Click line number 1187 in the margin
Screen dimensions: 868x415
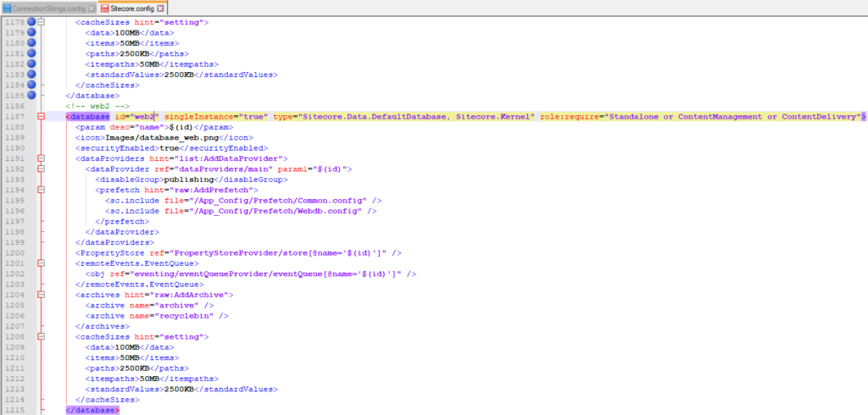[14, 117]
